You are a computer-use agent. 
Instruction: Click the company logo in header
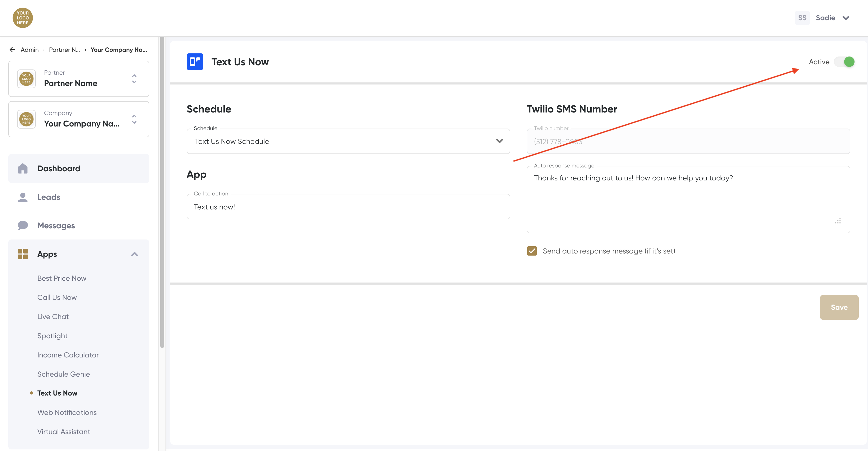tap(23, 18)
